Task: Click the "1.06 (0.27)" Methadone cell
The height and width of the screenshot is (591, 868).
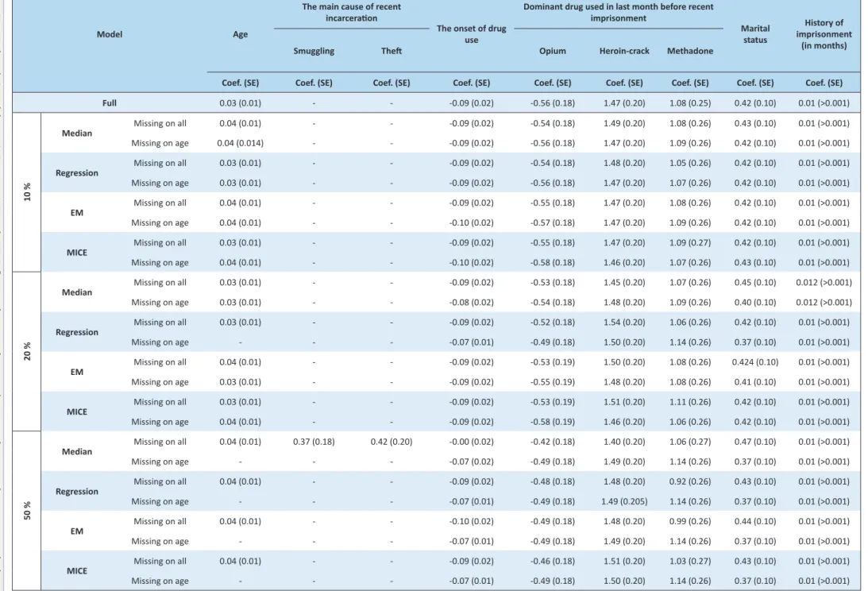Action: pyautogui.click(x=690, y=442)
